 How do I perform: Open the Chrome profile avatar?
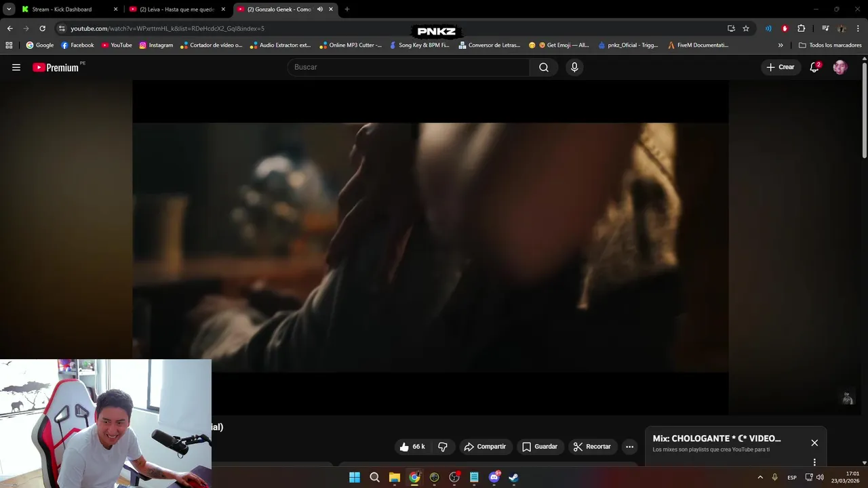pos(842,28)
